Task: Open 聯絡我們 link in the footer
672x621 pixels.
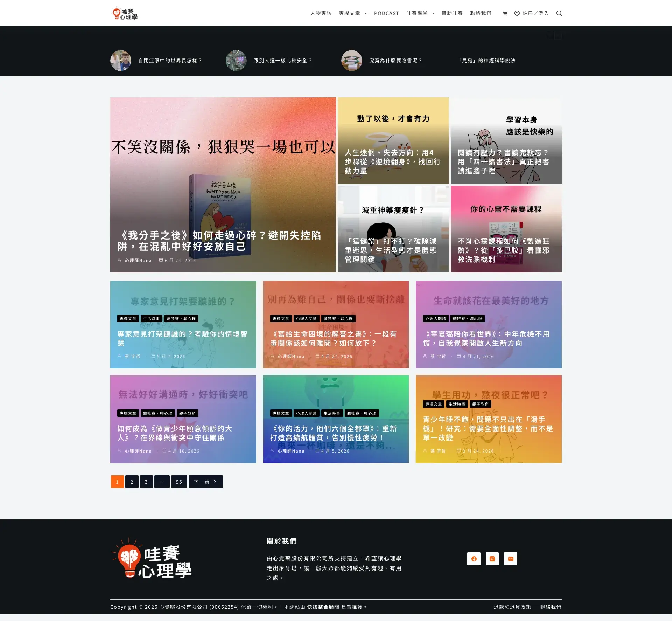Action: point(551,607)
